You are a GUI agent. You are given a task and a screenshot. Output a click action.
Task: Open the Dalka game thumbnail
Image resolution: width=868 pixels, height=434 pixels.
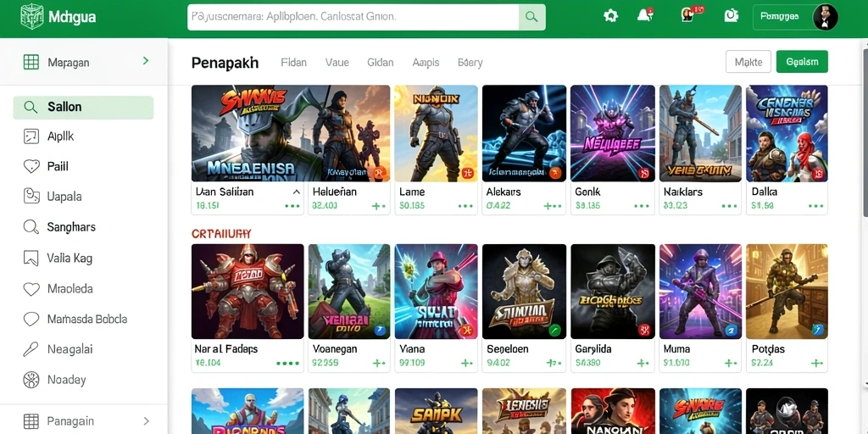click(x=787, y=133)
